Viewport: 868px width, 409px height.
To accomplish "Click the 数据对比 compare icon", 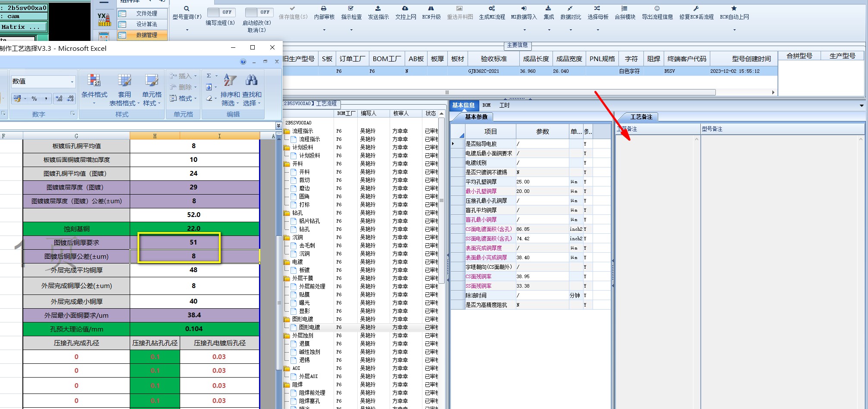I will point(570,9).
